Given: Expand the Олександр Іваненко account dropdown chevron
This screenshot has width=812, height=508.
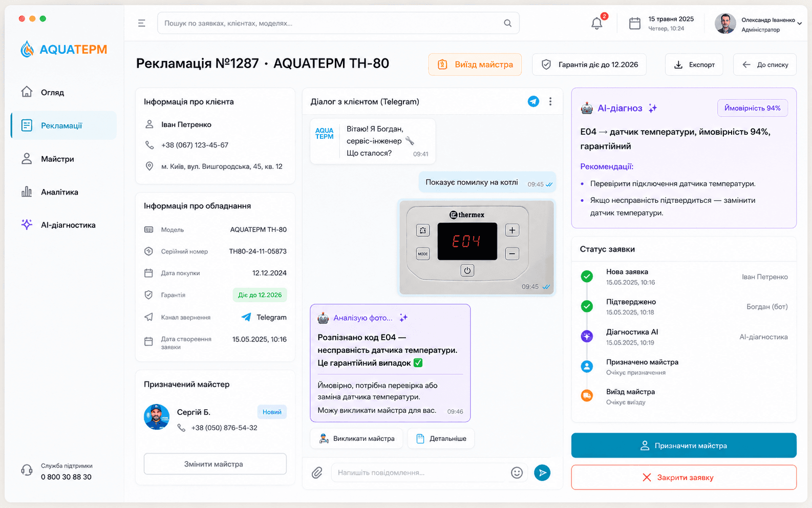Looking at the screenshot, I should click(x=799, y=24).
